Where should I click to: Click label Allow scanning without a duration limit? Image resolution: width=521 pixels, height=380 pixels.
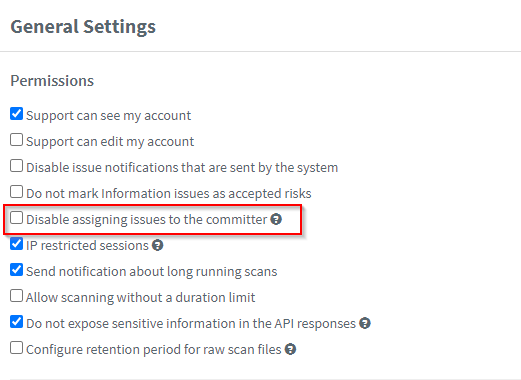(x=140, y=297)
